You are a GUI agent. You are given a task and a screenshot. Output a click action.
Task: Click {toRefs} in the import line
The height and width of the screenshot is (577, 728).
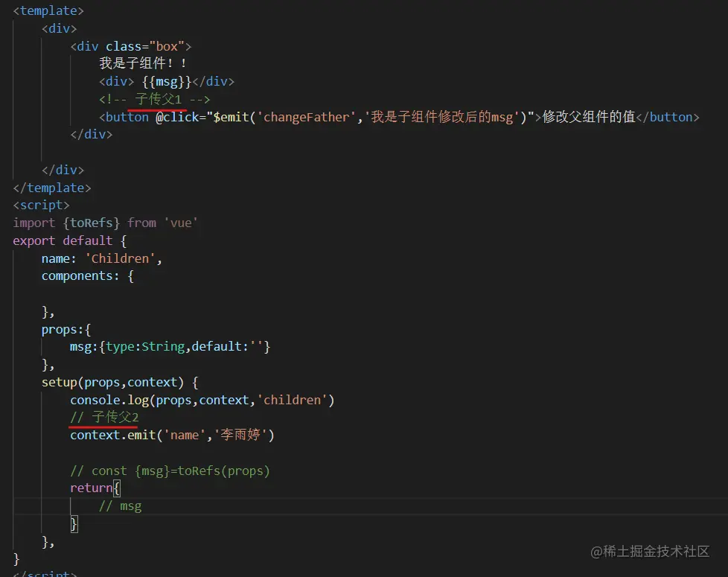92,223
